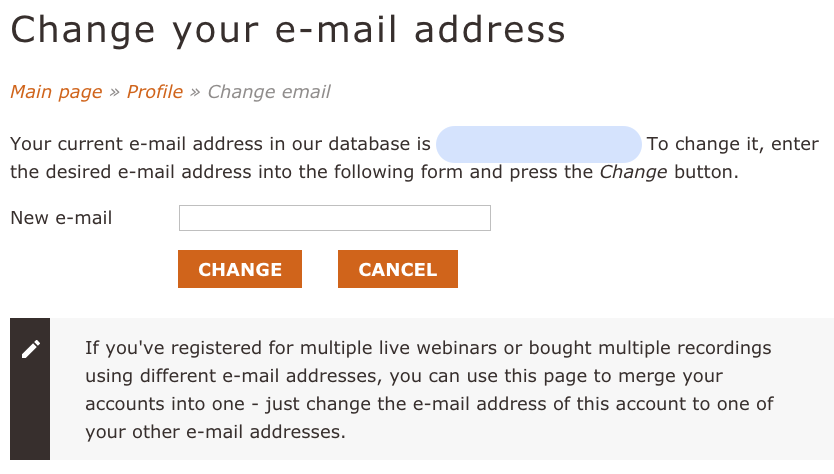Click the 'desired e-mail address' instruction line
The height and width of the screenshot is (474, 834).
click(x=374, y=172)
